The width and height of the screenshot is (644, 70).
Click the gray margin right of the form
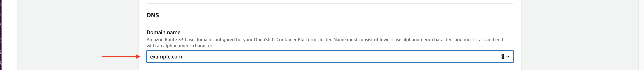(583, 35)
